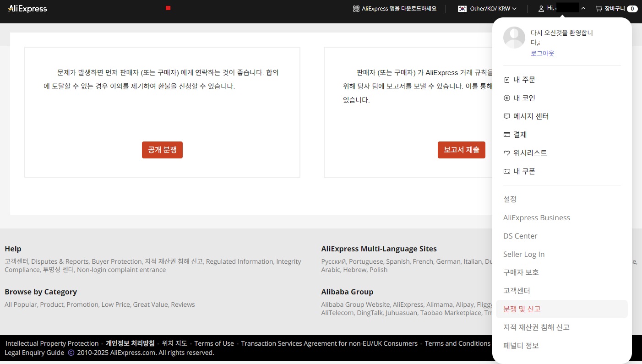Open Taobao Marketplace footer link

[451, 313]
